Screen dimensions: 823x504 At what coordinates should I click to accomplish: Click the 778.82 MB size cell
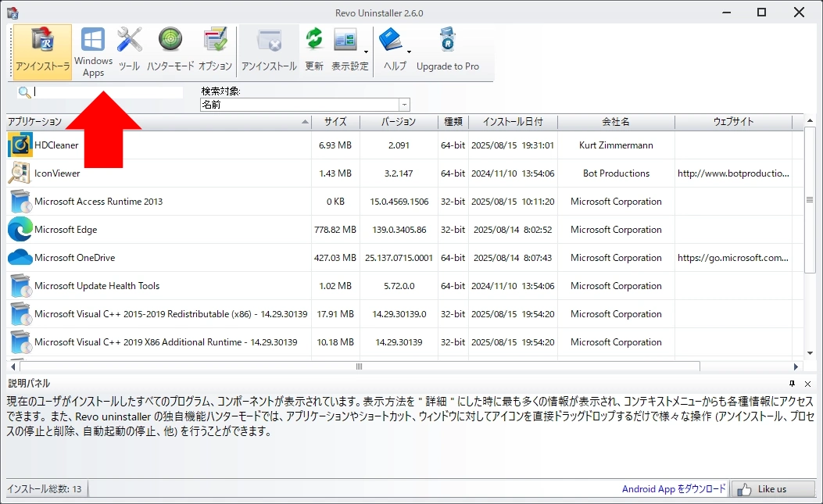tap(335, 230)
